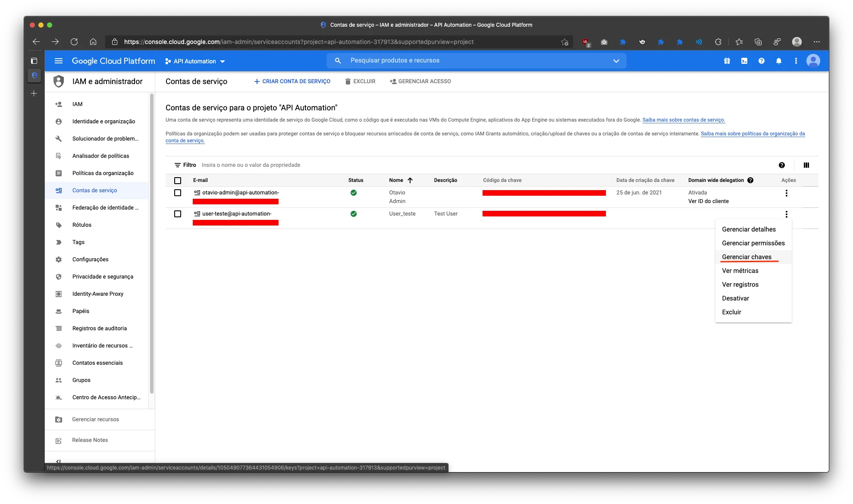Select Desativar in the actions menu
This screenshot has width=853, height=504.
(753, 298)
